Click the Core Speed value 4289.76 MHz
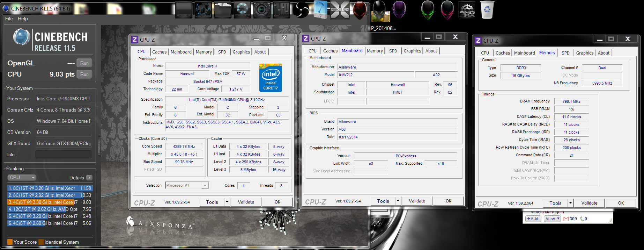The width and height of the screenshot is (644, 250). (x=184, y=147)
